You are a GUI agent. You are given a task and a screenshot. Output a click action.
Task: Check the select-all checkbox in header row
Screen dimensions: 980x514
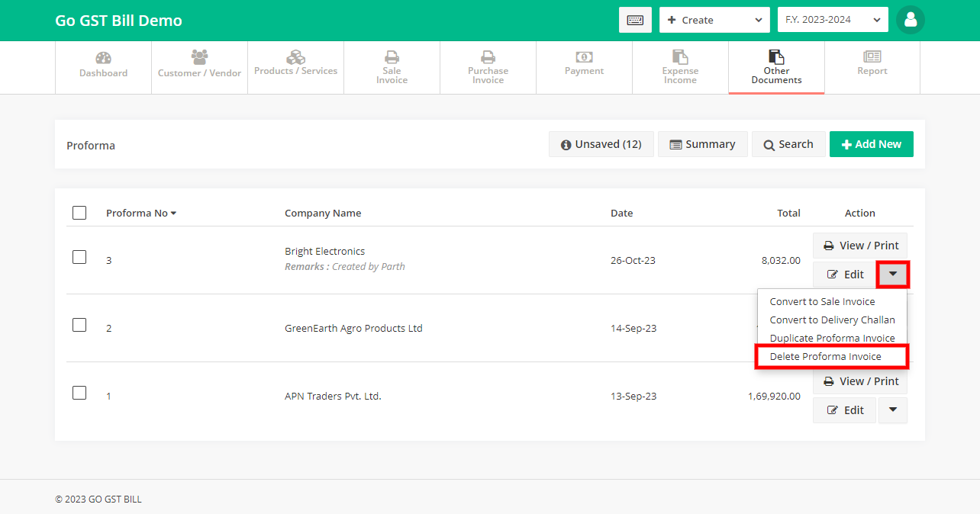tap(79, 213)
